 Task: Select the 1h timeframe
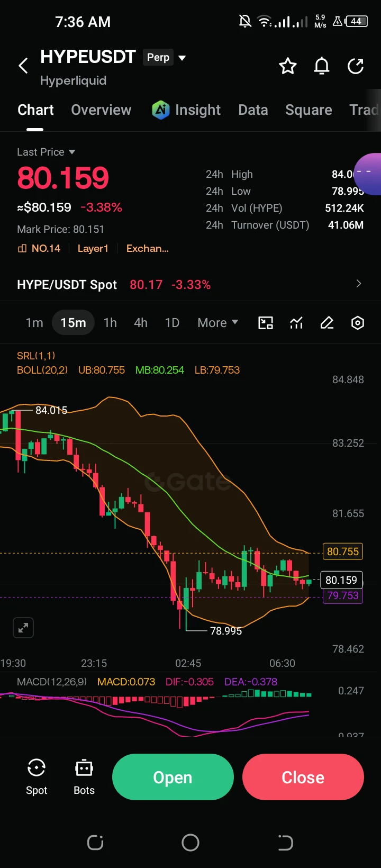110,323
